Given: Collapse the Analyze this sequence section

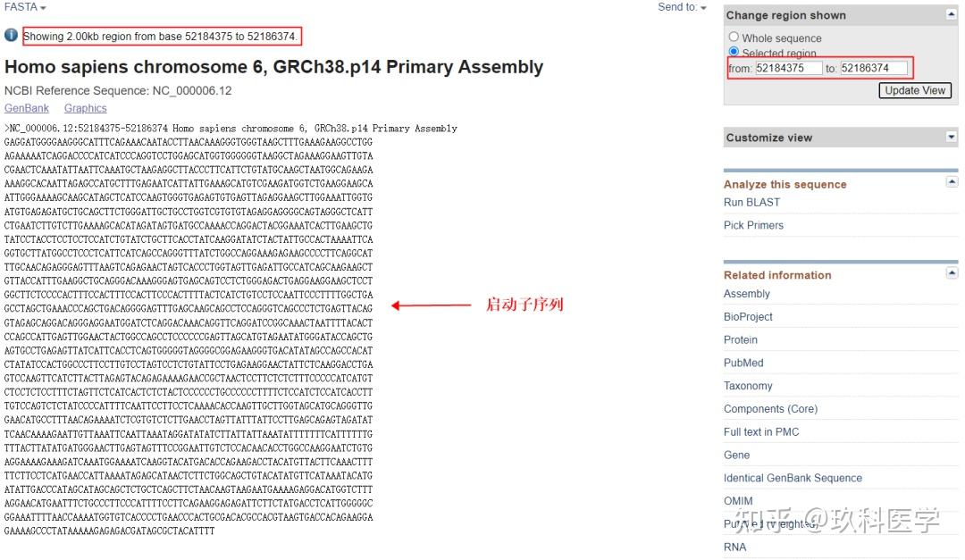Looking at the screenshot, I should coord(951,182).
